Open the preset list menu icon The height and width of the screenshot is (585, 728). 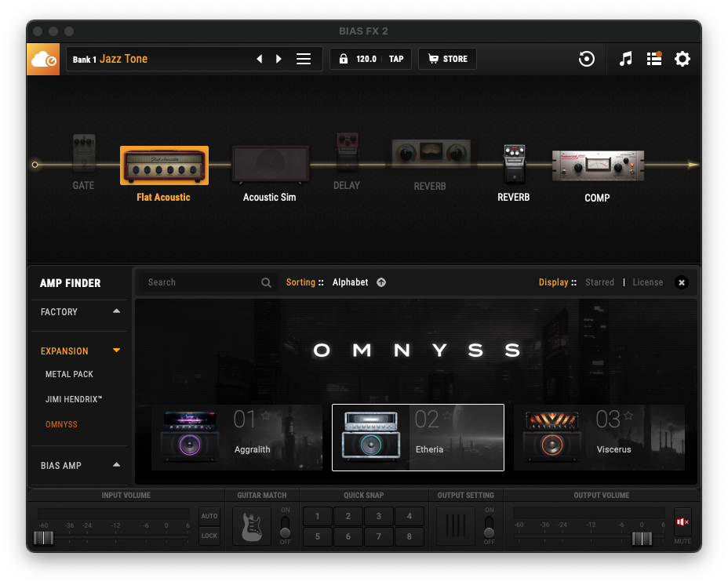304,59
